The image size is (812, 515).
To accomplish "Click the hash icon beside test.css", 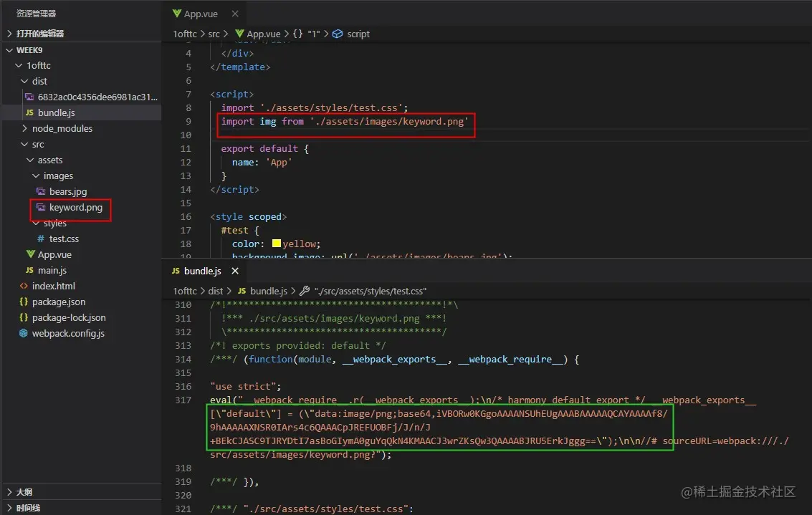I will pyautogui.click(x=40, y=239).
